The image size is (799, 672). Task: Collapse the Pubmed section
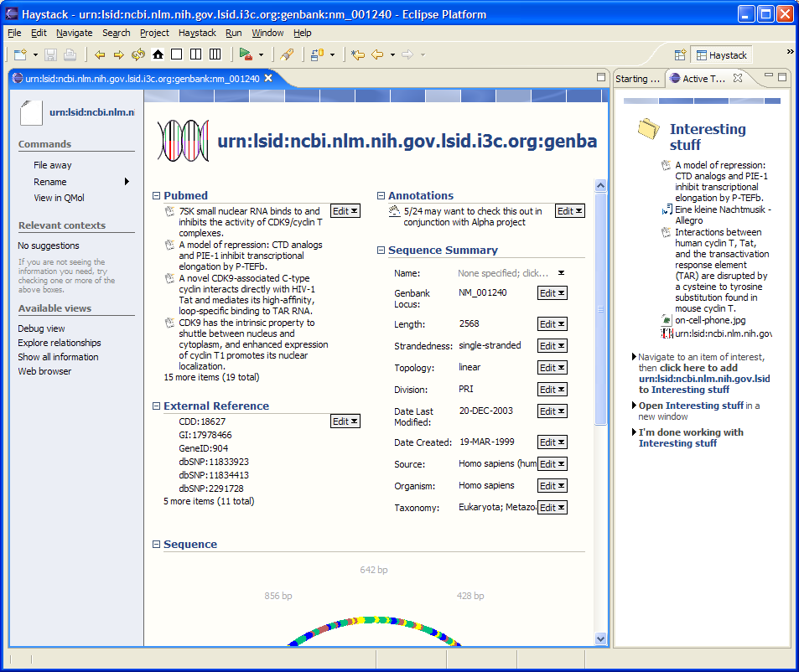pyautogui.click(x=157, y=195)
